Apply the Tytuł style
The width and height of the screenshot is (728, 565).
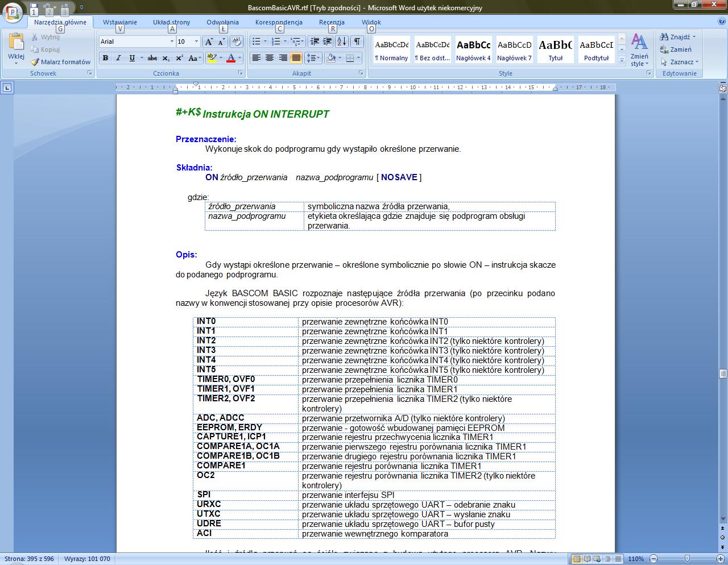click(555, 49)
